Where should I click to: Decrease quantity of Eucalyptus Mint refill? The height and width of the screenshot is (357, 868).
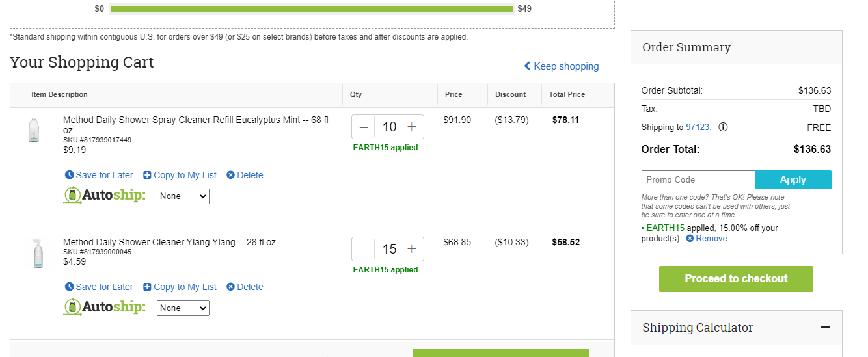pos(364,127)
